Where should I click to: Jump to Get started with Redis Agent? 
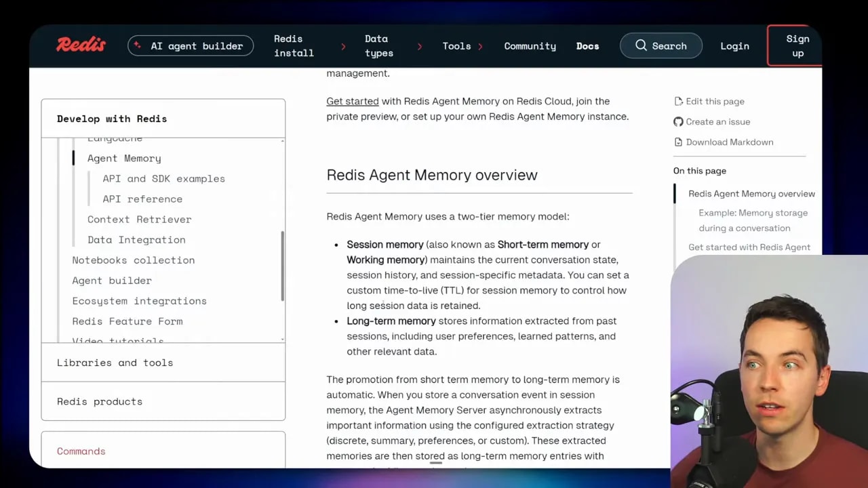pyautogui.click(x=749, y=247)
